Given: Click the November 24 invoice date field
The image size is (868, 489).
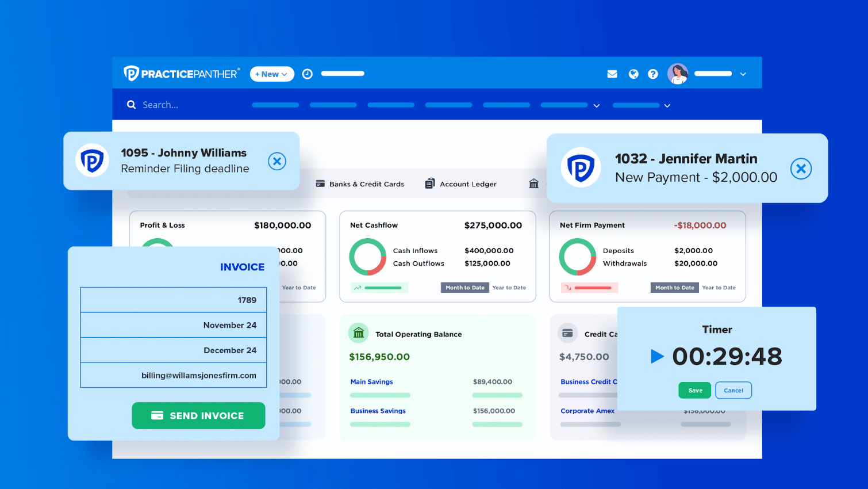Looking at the screenshot, I should pyautogui.click(x=174, y=325).
